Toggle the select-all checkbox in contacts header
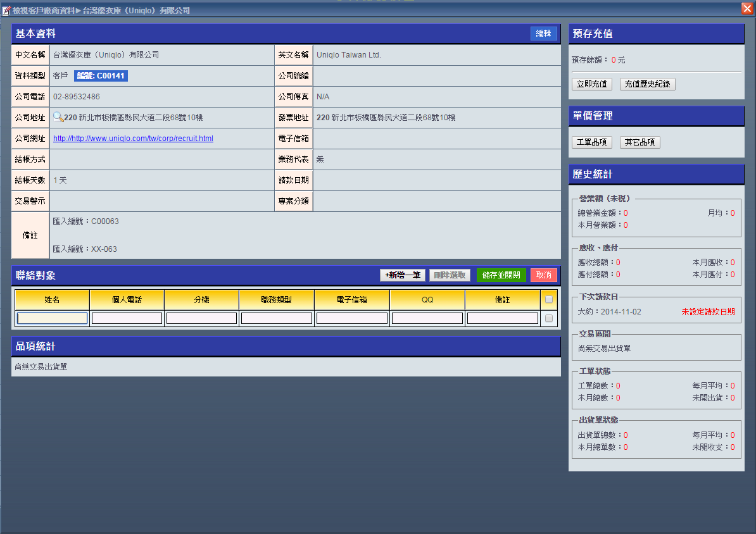Viewport: 756px width, 534px height. coord(549,299)
